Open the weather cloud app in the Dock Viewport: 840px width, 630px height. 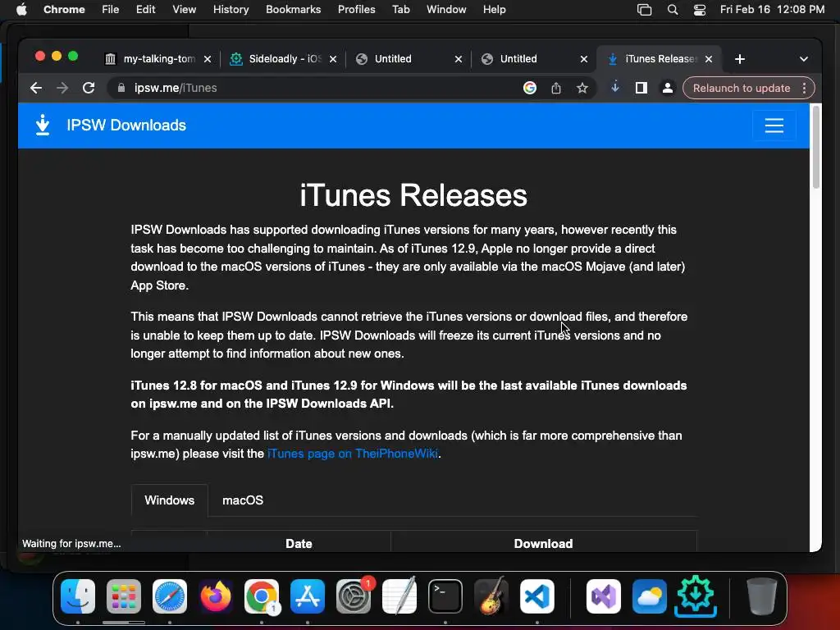pyautogui.click(x=650, y=596)
